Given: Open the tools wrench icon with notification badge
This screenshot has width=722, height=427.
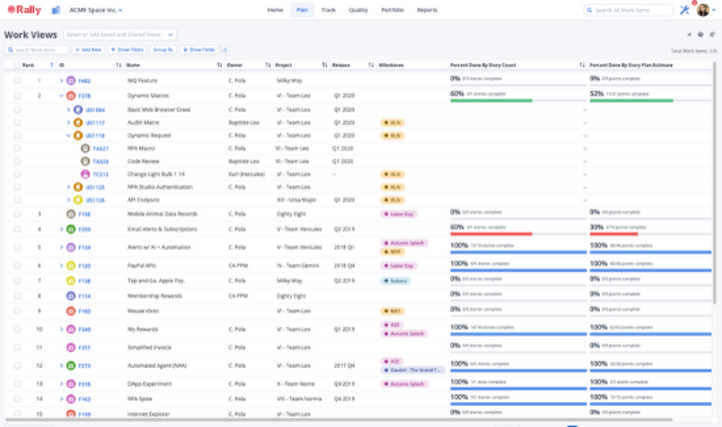Looking at the screenshot, I should [x=684, y=10].
